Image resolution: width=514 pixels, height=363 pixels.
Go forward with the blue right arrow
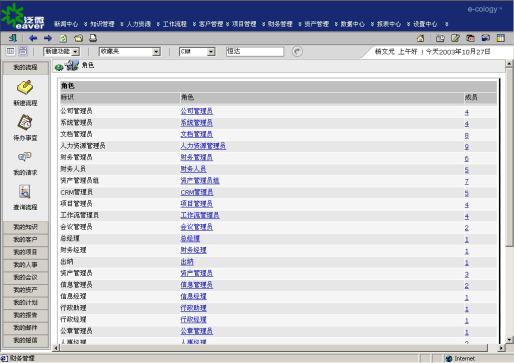48,38
